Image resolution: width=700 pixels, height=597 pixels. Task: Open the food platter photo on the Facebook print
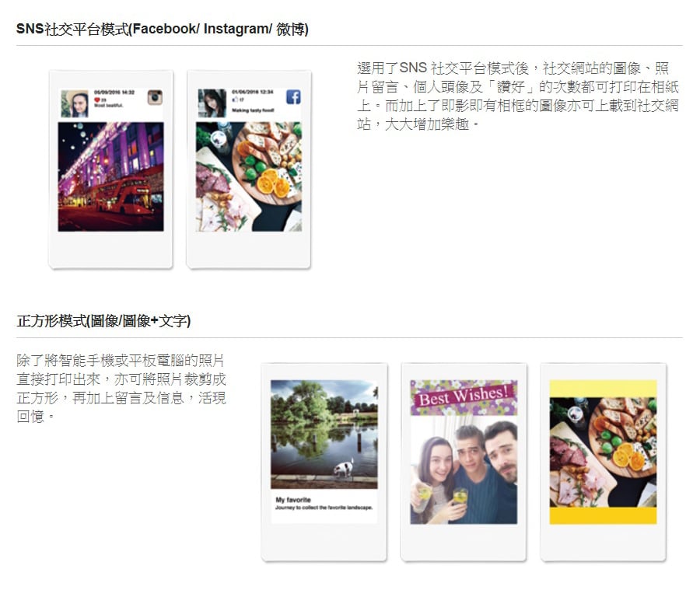[248, 176]
